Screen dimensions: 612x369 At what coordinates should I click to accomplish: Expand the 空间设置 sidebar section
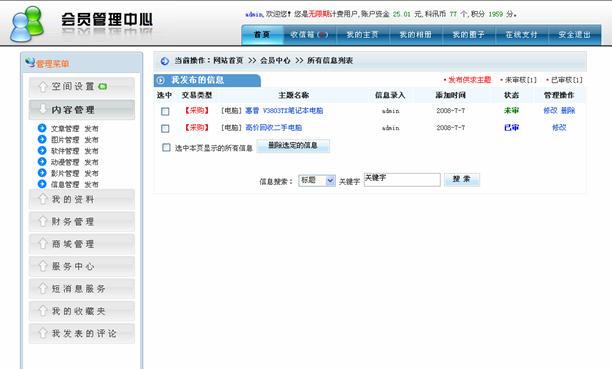pyautogui.click(x=82, y=87)
